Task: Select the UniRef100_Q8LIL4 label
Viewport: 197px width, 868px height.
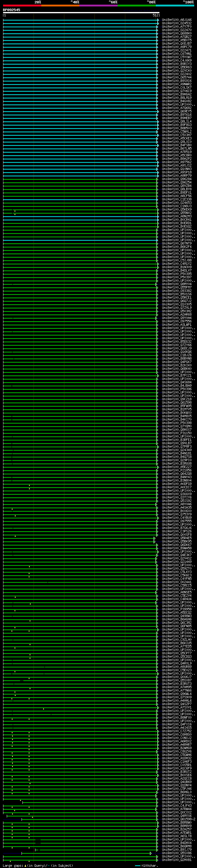Action: pyautogui.click(x=177, y=121)
